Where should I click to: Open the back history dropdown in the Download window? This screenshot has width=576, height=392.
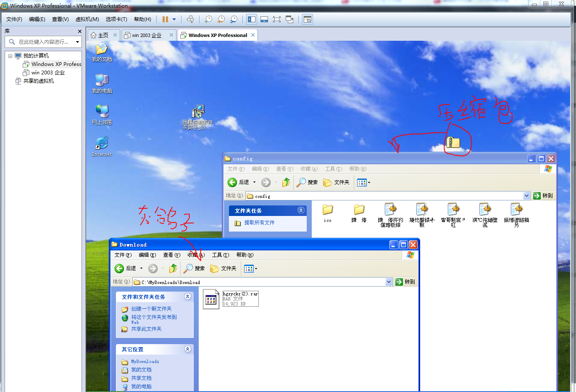click(141, 268)
